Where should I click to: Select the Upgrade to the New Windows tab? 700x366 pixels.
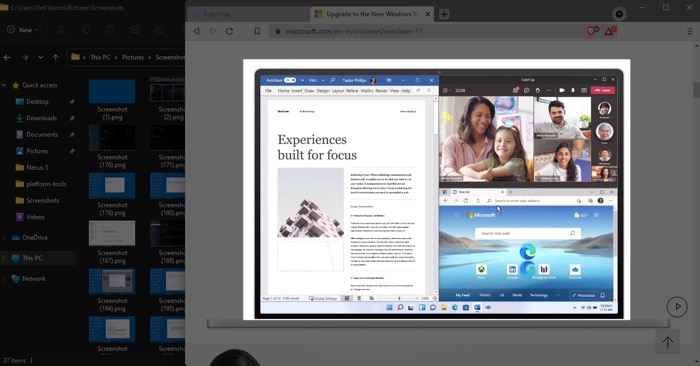[x=371, y=14]
